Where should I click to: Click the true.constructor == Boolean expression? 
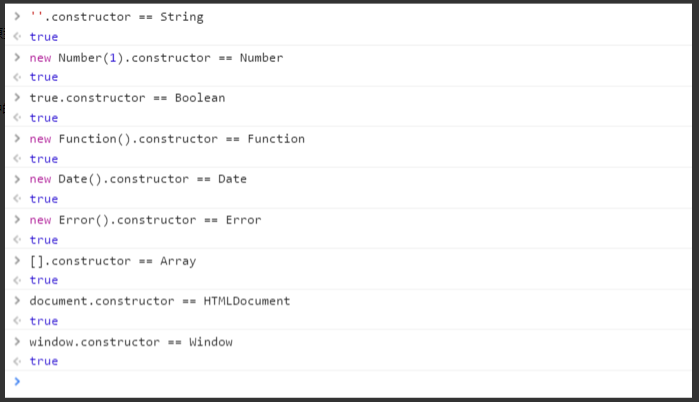point(127,98)
